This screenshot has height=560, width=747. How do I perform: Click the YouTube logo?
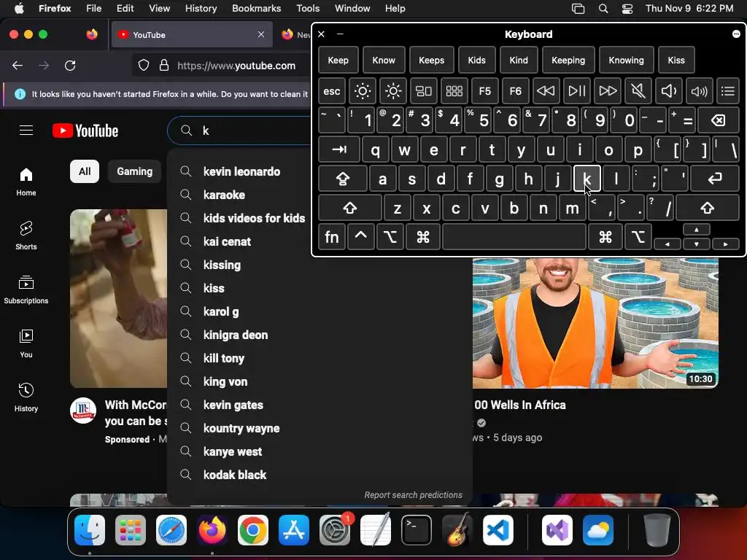pyautogui.click(x=85, y=131)
